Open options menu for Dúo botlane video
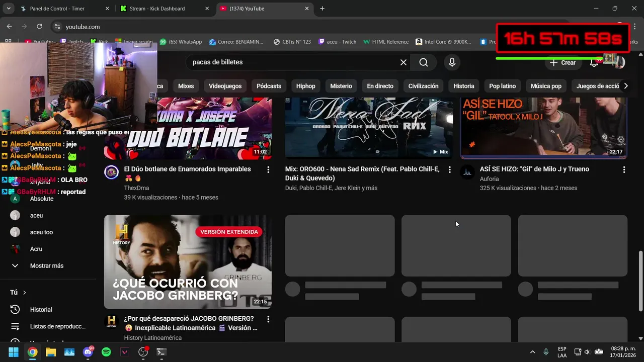Viewport: 644px width, 362px height. coord(268,170)
